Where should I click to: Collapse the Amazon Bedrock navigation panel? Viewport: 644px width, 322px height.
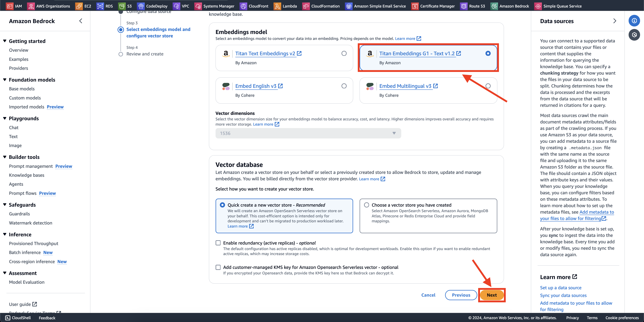[80, 21]
